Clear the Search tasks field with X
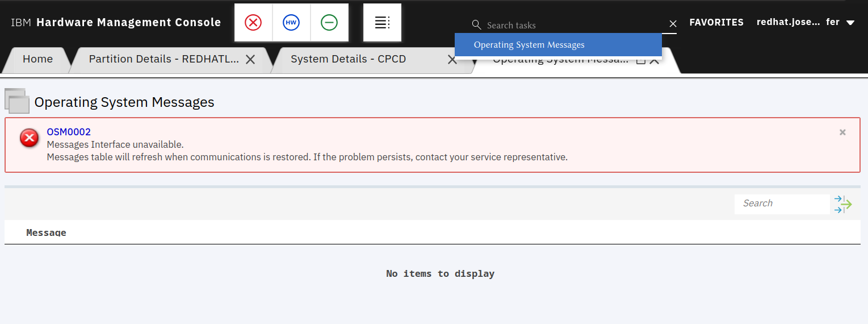The width and height of the screenshot is (868, 324). (673, 24)
